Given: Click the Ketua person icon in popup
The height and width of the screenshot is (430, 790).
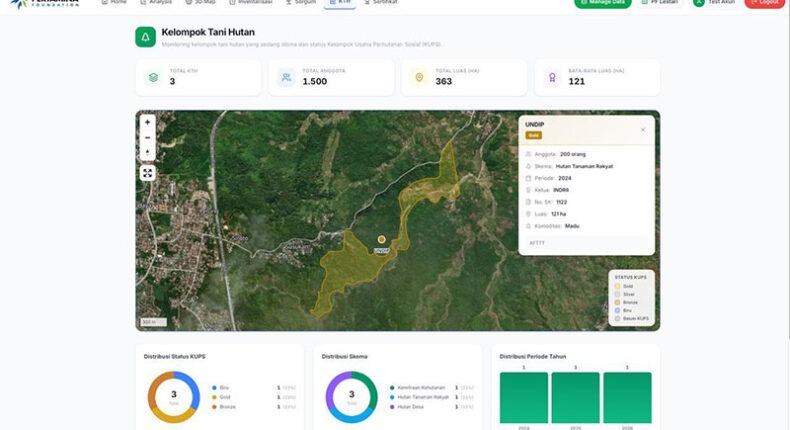Looking at the screenshot, I should pos(529,190).
